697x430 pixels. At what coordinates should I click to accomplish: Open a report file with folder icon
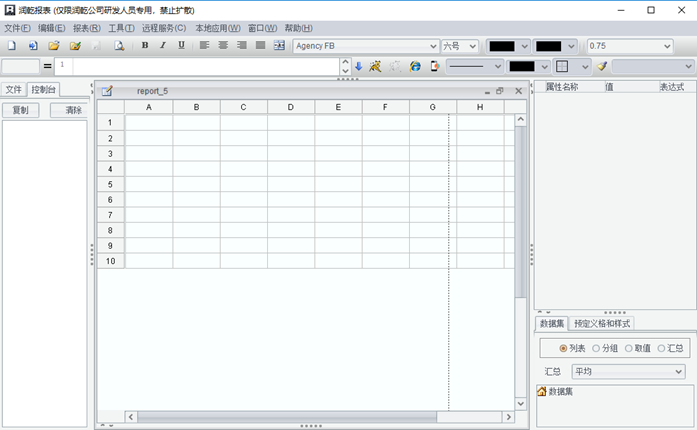pyautogui.click(x=54, y=45)
